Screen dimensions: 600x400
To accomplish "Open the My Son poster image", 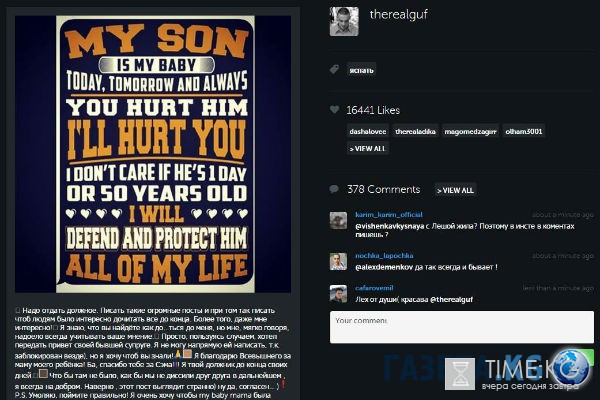I will [x=153, y=154].
